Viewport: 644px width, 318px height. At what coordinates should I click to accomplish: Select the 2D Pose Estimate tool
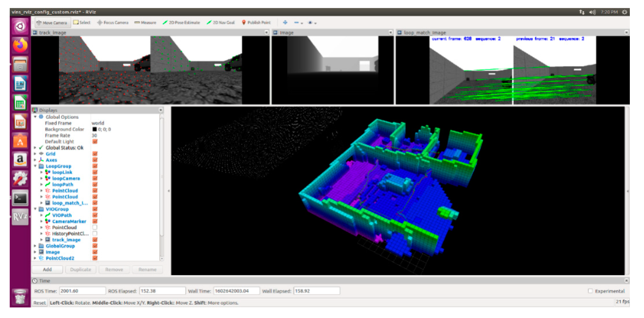coord(181,23)
